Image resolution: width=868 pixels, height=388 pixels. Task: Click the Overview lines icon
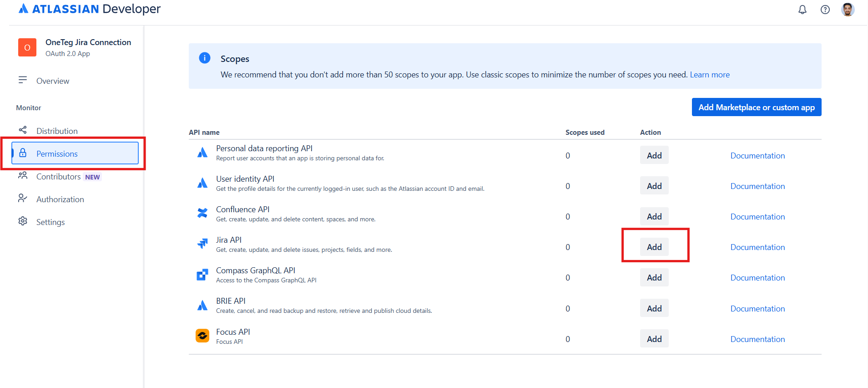23,80
